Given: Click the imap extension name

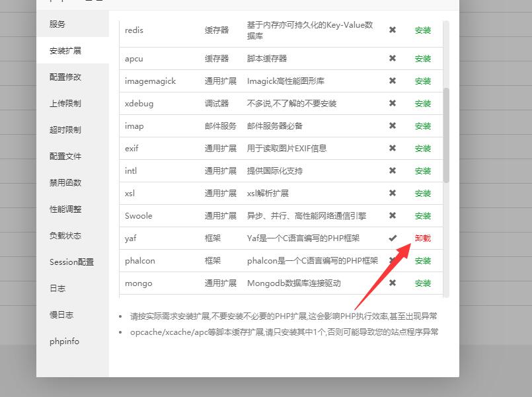Looking at the screenshot, I should (134, 126).
